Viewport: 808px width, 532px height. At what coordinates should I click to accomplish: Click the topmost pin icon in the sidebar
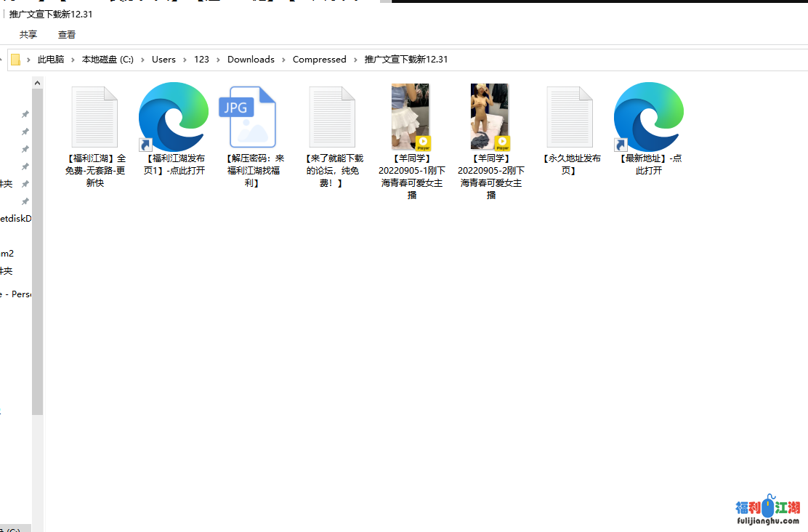coord(25,115)
